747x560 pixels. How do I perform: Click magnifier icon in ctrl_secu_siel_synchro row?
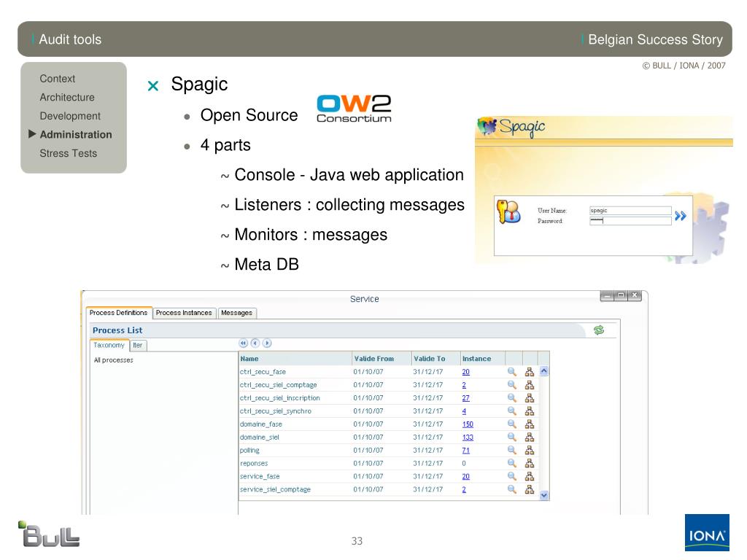(x=511, y=411)
